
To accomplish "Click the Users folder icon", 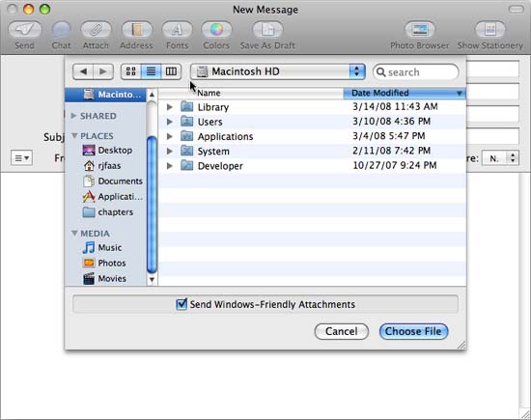I will [187, 122].
